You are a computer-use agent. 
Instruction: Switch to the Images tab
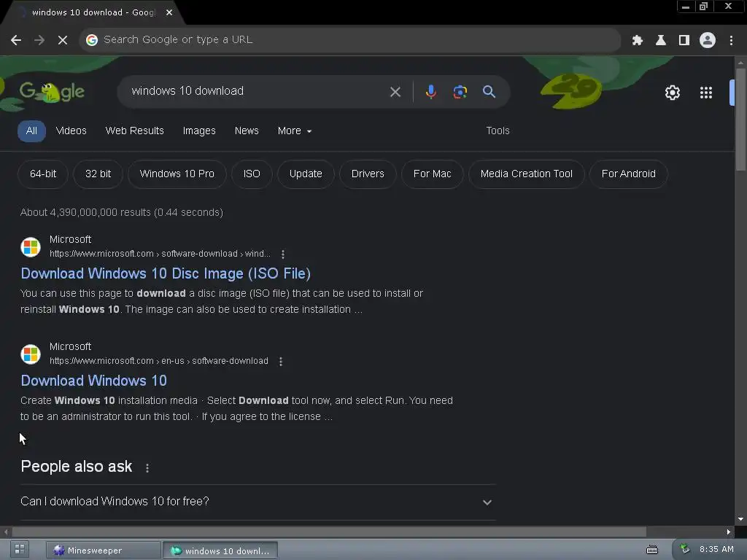199,131
